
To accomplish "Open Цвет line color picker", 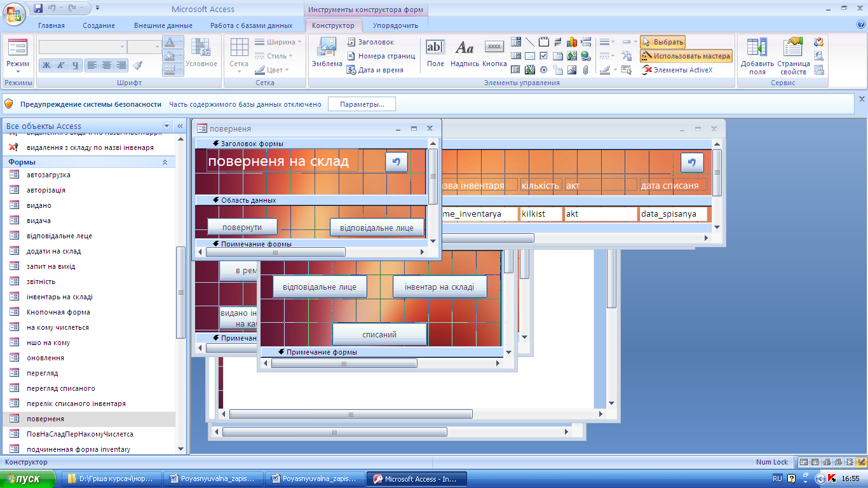I will (272, 70).
